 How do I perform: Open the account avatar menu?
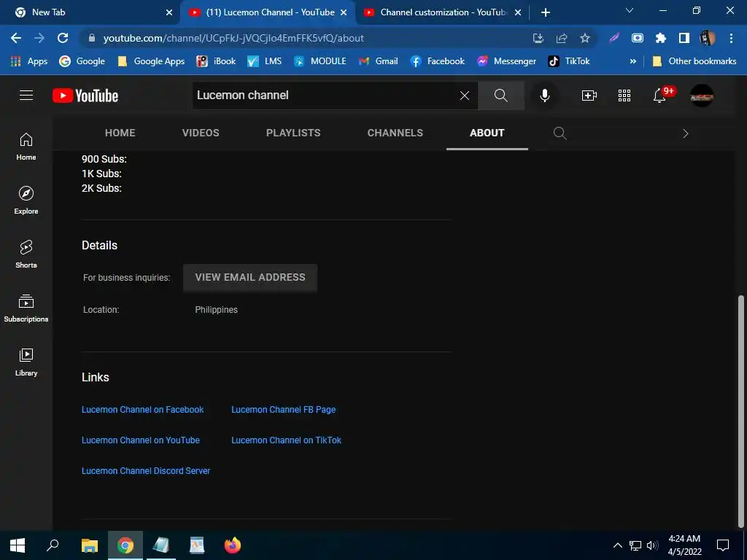pos(702,96)
